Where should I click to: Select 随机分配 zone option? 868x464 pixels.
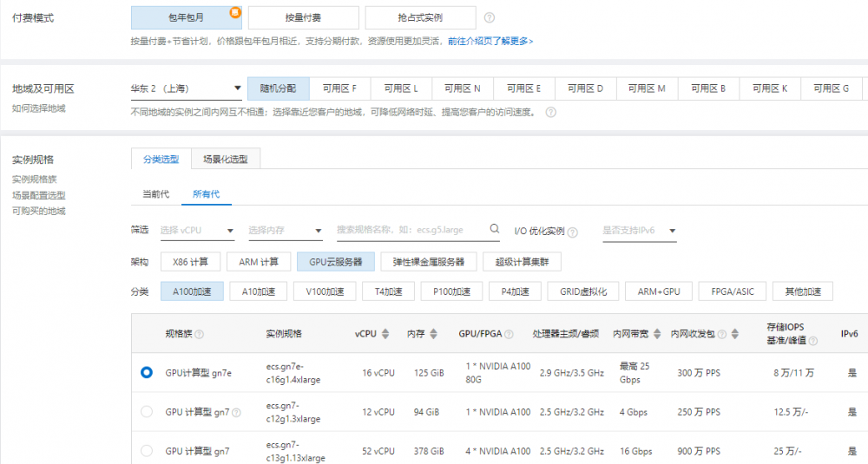[278, 88]
